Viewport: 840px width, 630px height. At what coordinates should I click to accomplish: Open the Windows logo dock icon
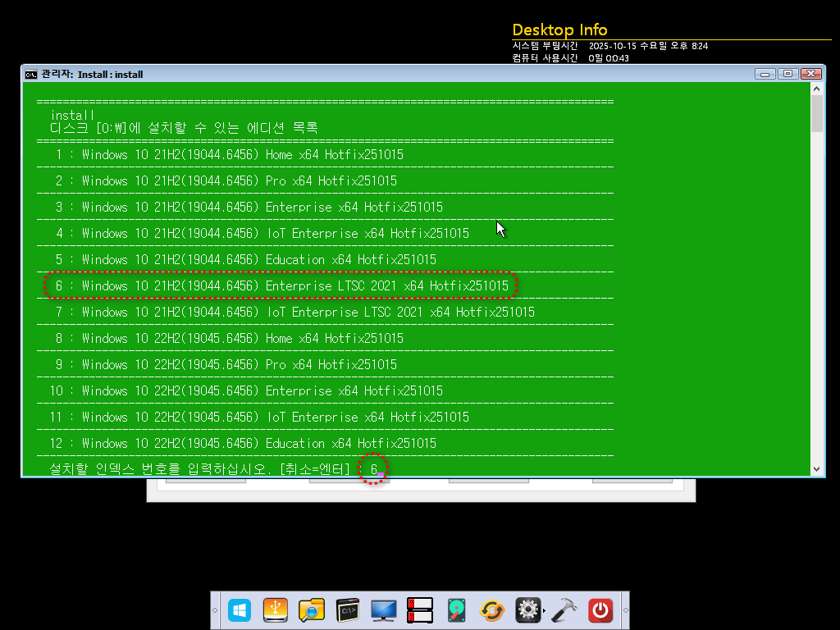pos(240,610)
